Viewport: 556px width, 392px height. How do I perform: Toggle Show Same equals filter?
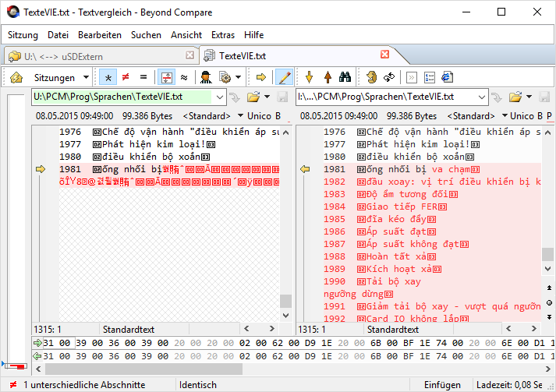(x=143, y=77)
